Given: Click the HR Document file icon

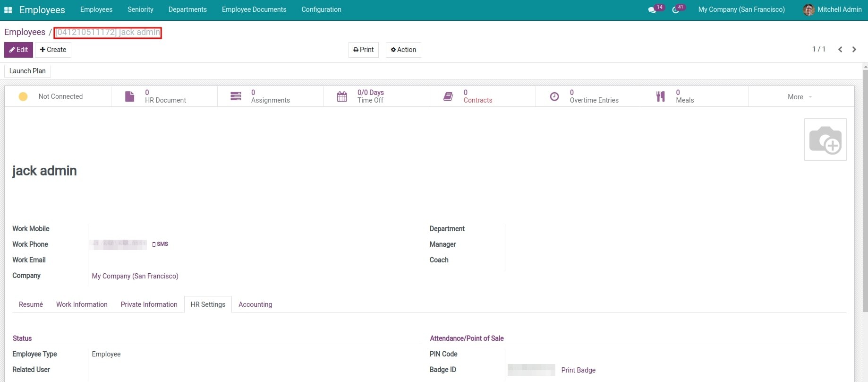Looking at the screenshot, I should pos(129,96).
